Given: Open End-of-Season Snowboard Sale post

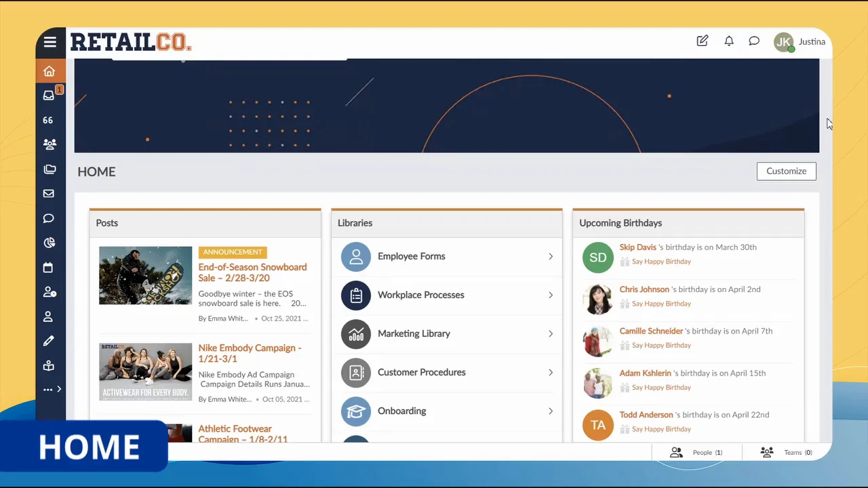Looking at the screenshot, I should tap(252, 272).
